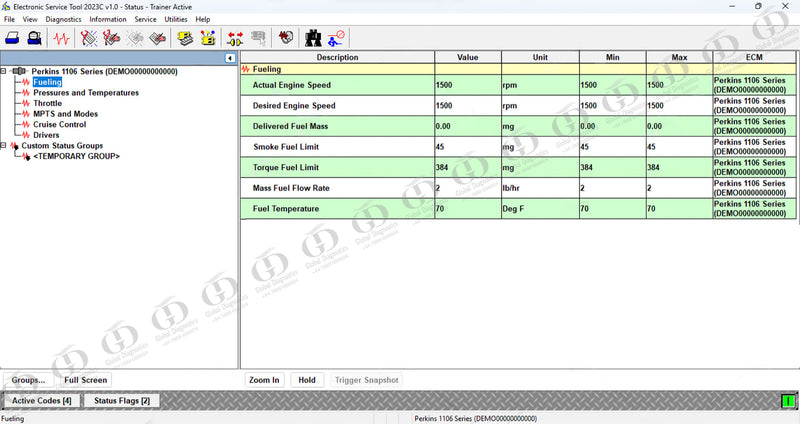
Task: Click the Full Screen button
Action: pyautogui.click(x=86, y=380)
